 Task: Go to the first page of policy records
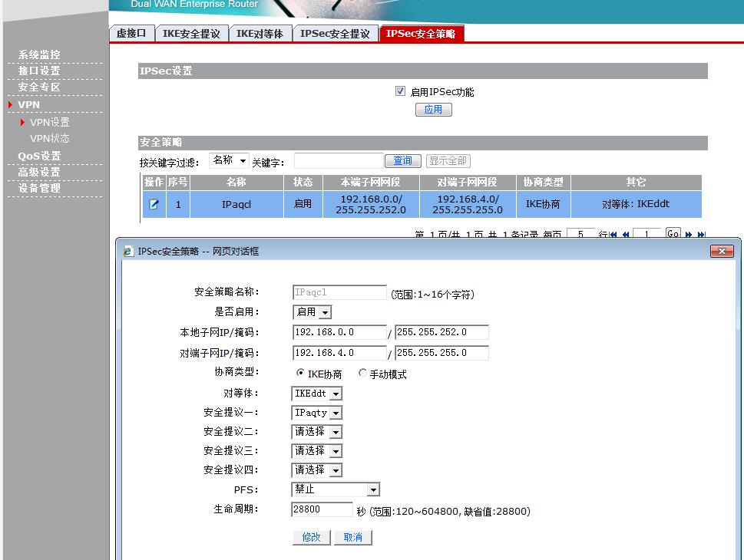tap(613, 234)
